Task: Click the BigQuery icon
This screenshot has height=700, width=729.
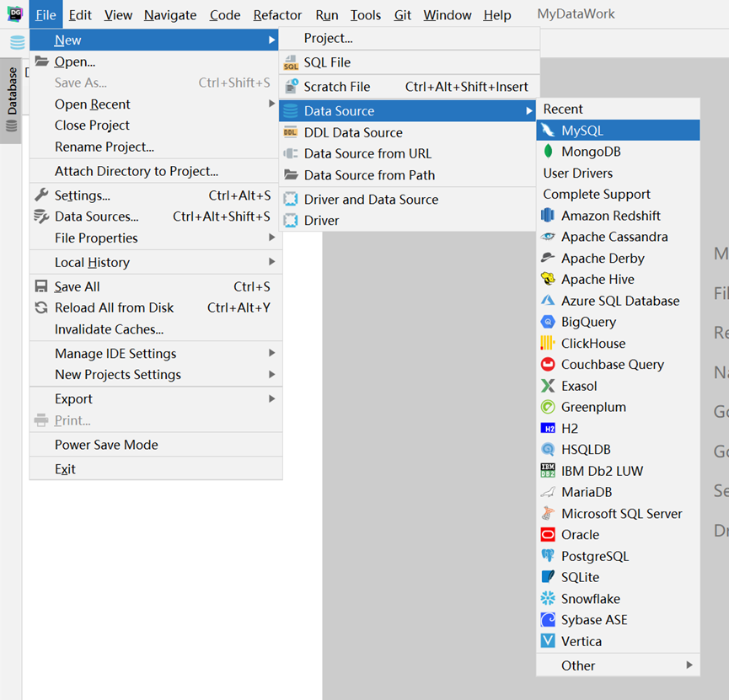Action: (548, 322)
